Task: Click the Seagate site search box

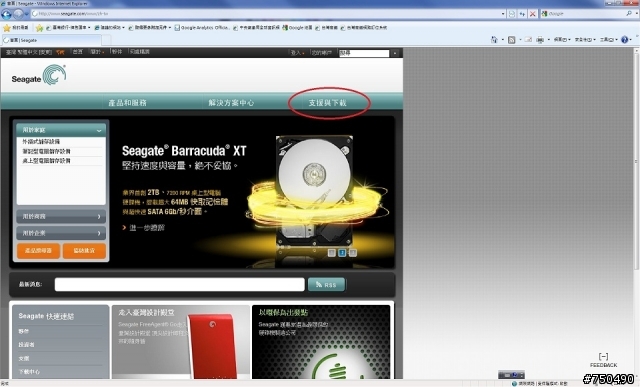Action: tap(364, 53)
